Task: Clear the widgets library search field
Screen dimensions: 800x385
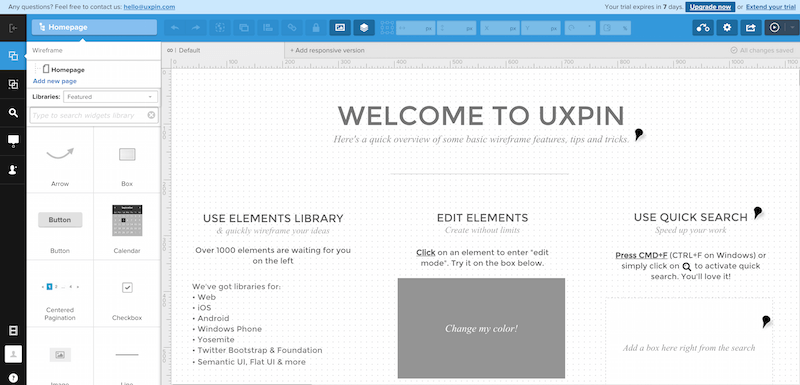Action: 151,115
